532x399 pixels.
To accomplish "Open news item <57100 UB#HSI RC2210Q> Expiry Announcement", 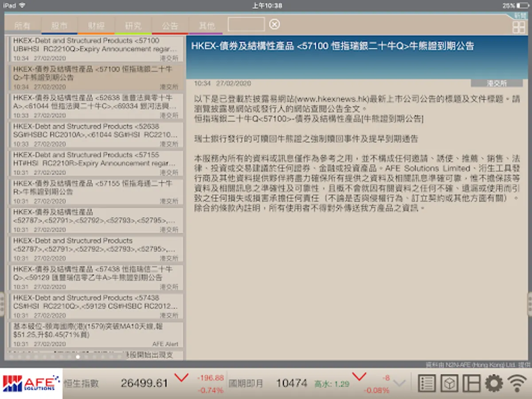I will 95,49.
